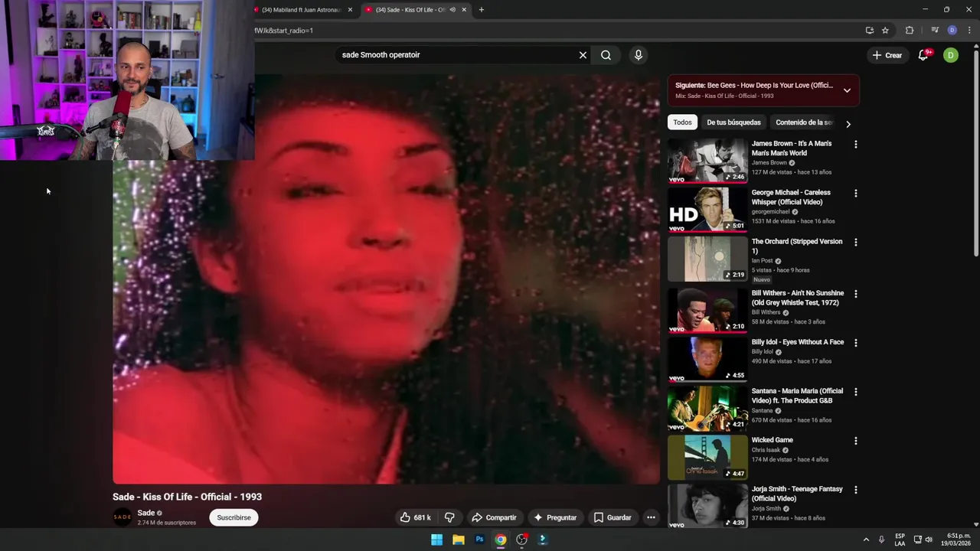Image resolution: width=980 pixels, height=551 pixels.
Task: Open options for Careless Whisper video
Action: tap(856, 193)
